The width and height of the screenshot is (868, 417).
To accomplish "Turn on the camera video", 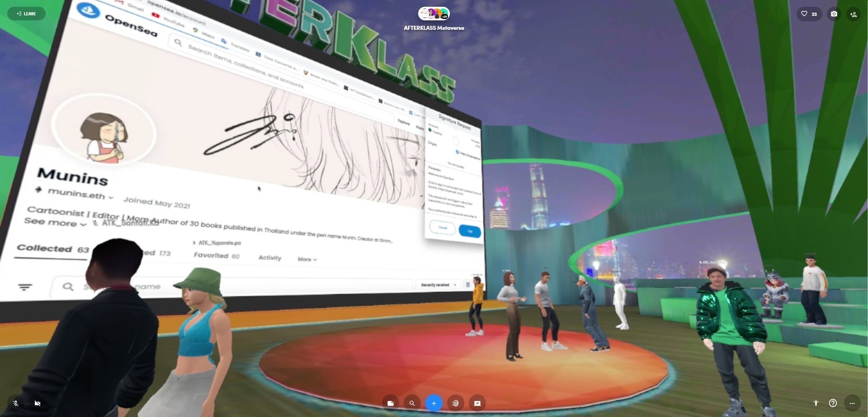I will coord(38,403).
